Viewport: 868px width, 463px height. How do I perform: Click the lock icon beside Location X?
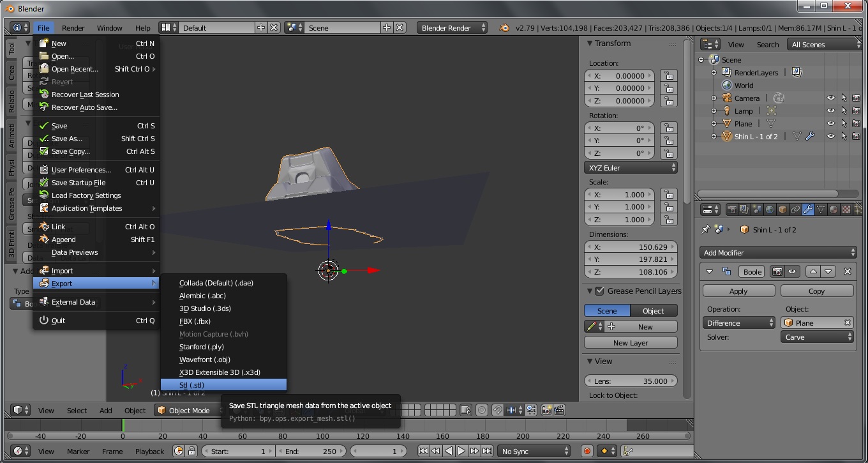coord(668,75)
